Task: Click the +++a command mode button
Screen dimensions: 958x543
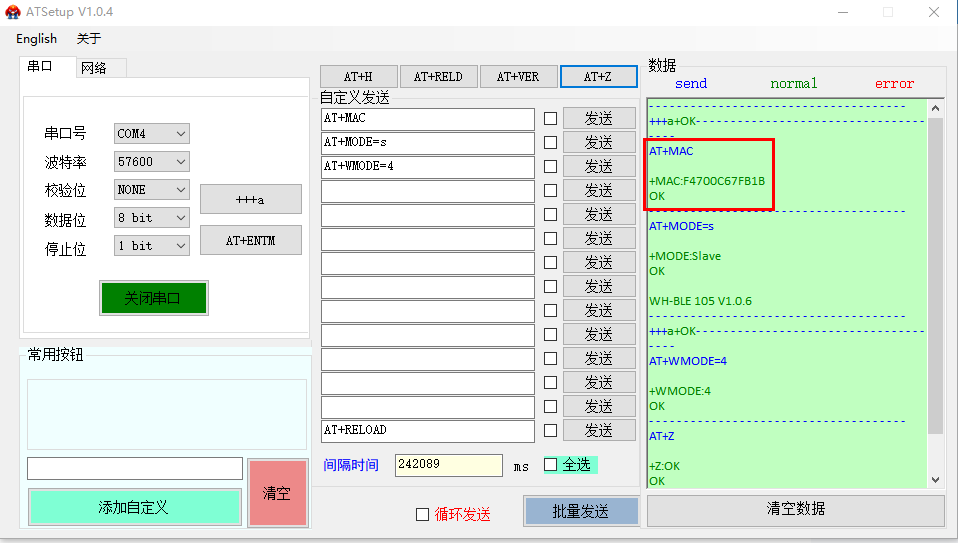Action: [x=250, y=199]
